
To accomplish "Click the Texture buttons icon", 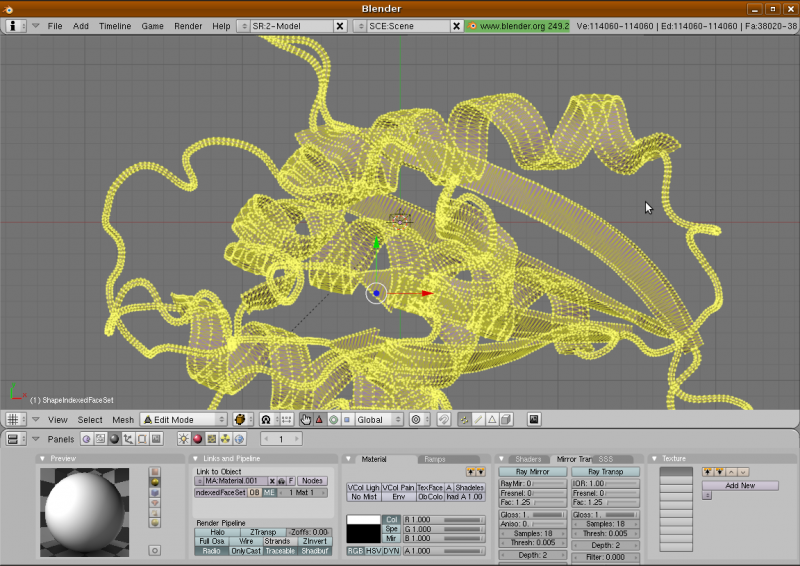I will click(211, 439).
